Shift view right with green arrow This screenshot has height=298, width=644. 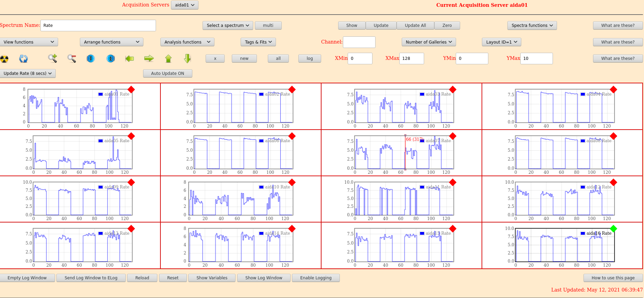149,59
